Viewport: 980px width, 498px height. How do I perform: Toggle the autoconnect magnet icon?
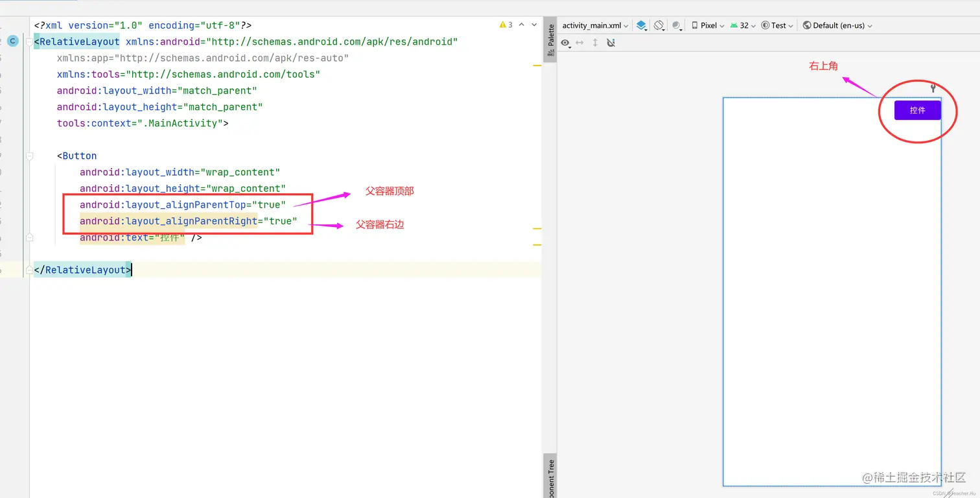click(x=611, y=43)
